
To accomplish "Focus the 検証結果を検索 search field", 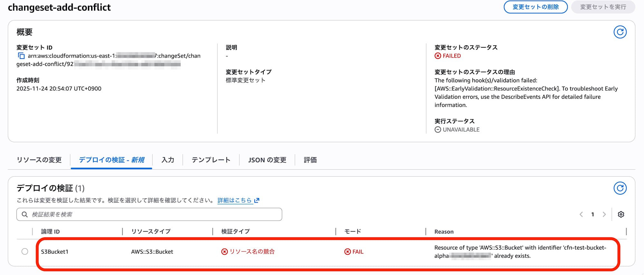I will tap(149, 214).
